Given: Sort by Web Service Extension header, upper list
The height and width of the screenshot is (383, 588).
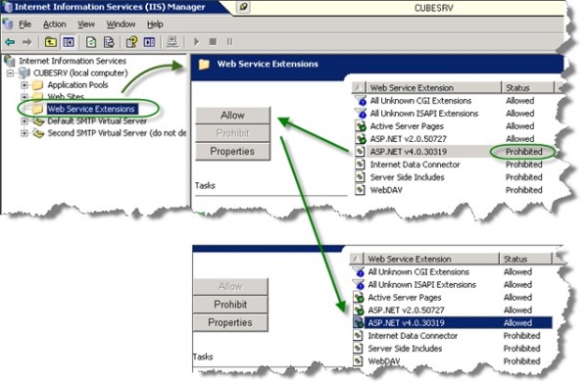Looking at the screenshot, I should coord(434,88).
